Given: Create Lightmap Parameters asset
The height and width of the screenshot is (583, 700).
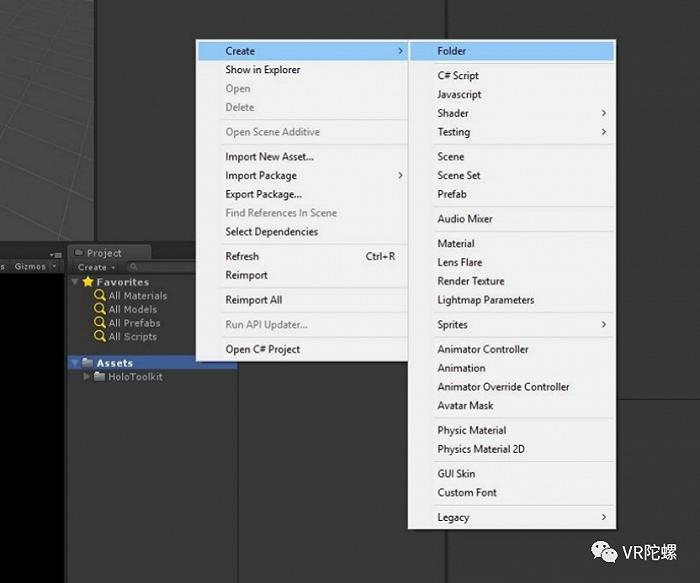Looking at the screenshot, I should (512, 300).
